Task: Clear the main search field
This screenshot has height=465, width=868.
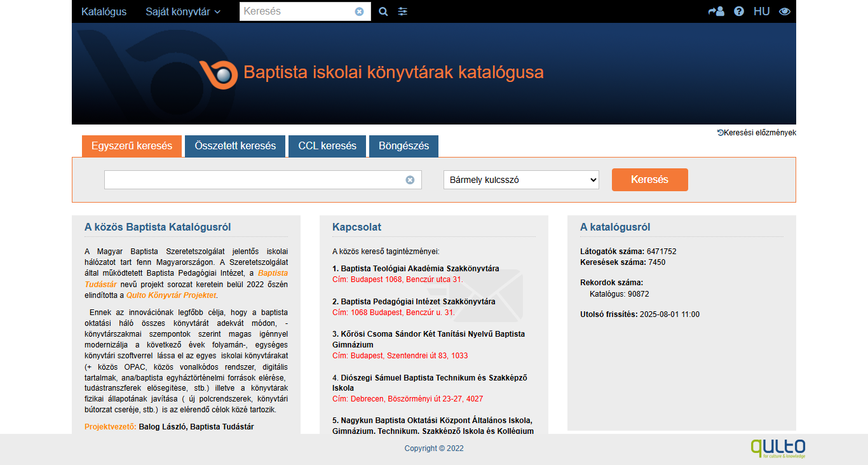Action: [410, 180]
